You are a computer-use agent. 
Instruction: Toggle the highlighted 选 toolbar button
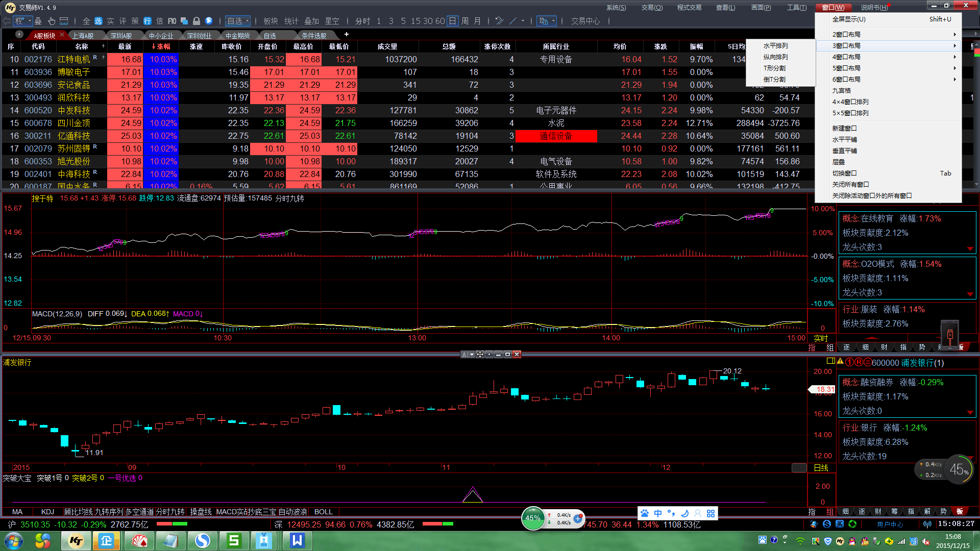click(99, 21)
